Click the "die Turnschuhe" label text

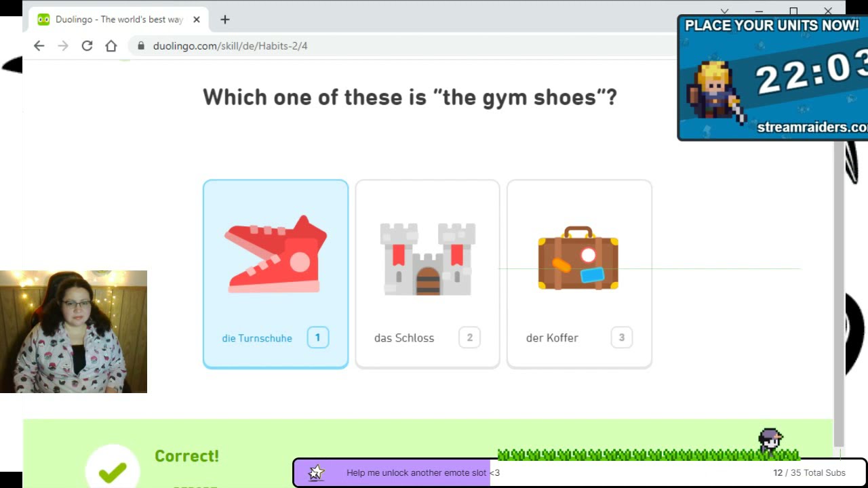tap(257, 338)
